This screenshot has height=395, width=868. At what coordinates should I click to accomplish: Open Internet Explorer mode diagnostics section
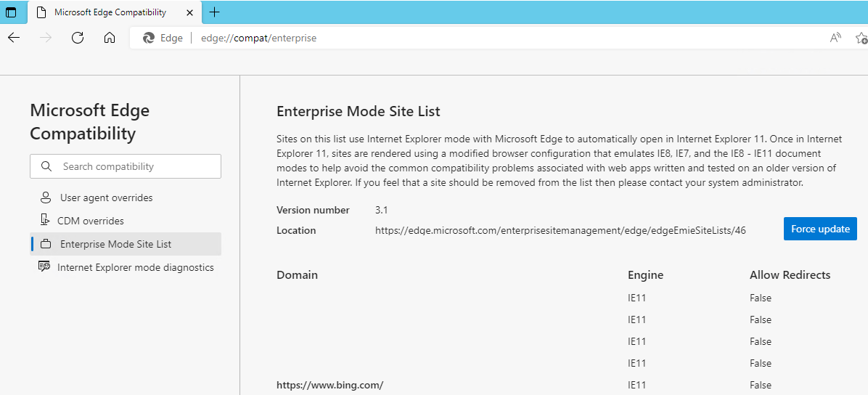(126, 267)
